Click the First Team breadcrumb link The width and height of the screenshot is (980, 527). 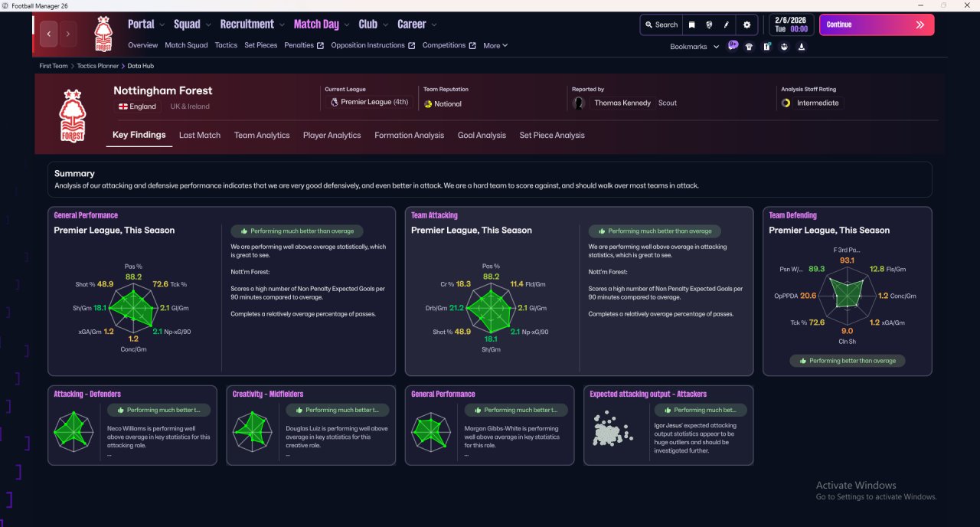point(54,67)
